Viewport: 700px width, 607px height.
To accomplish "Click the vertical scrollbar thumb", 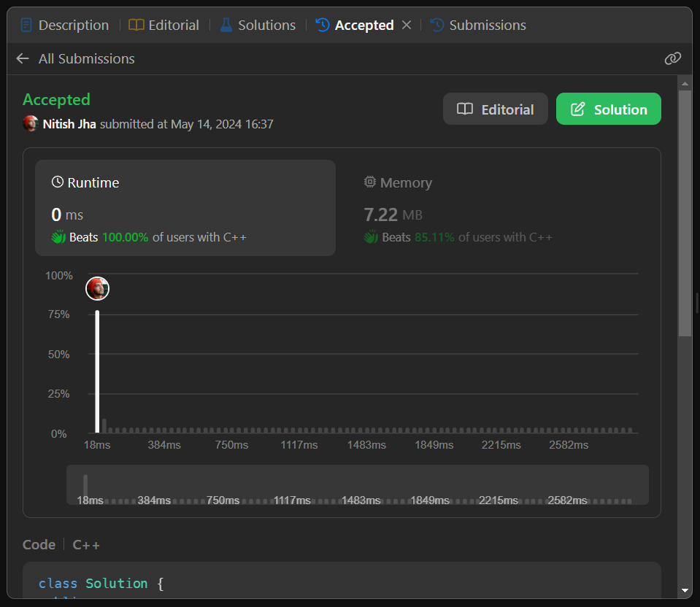I will pos(684,212).
